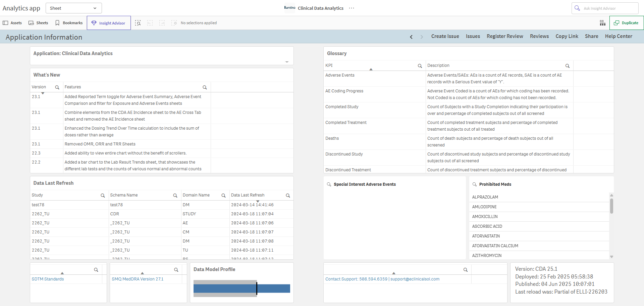Search the Study column in Data Last Refresh
644x306 pixels.
103,195
